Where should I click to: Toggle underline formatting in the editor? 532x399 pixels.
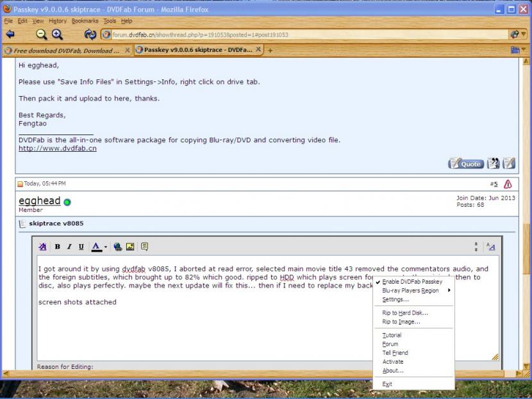[81, 247]
